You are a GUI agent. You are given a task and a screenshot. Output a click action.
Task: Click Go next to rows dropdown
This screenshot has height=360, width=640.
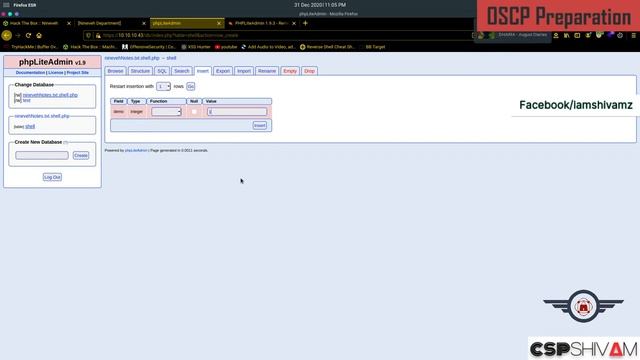point(191,87)
